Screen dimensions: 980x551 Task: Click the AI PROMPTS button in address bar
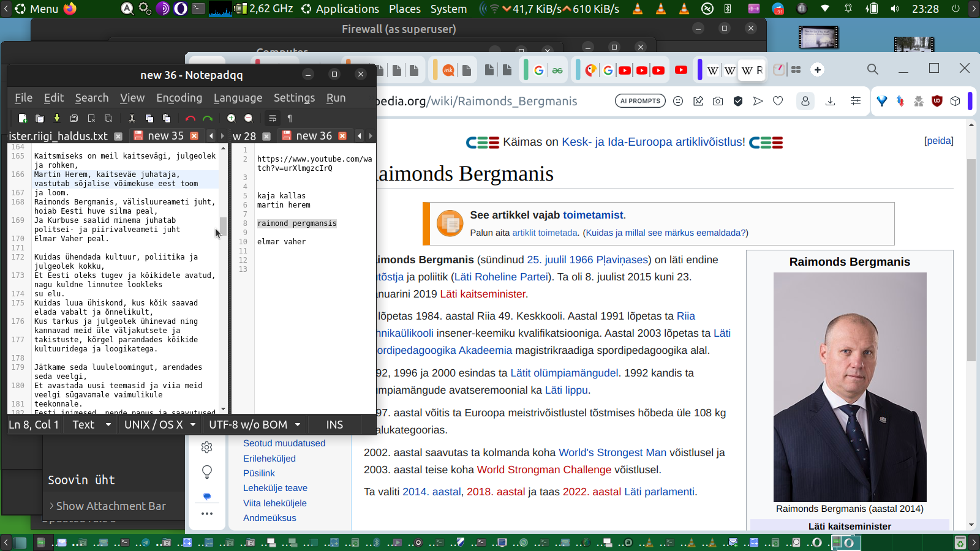tap(640, 101)
